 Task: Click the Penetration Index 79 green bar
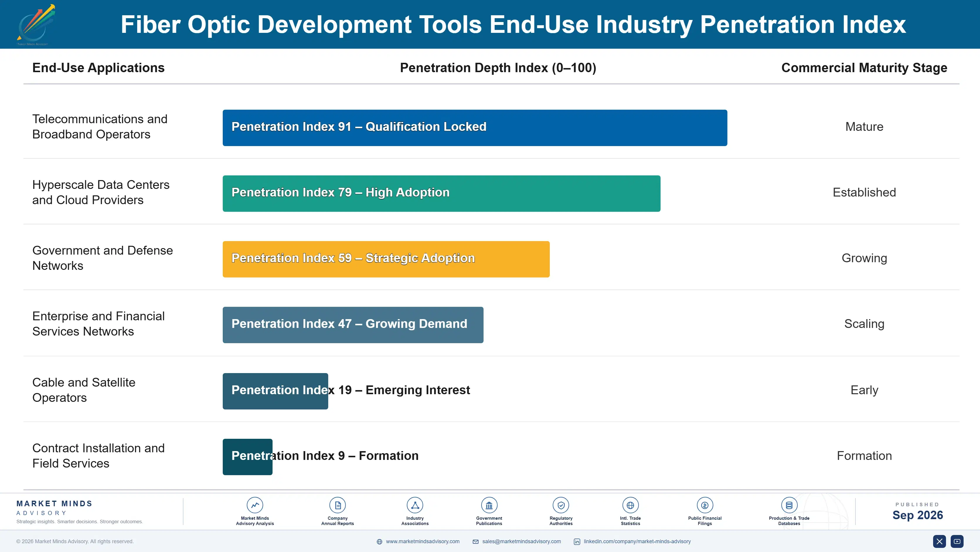(x=441, y=193)
